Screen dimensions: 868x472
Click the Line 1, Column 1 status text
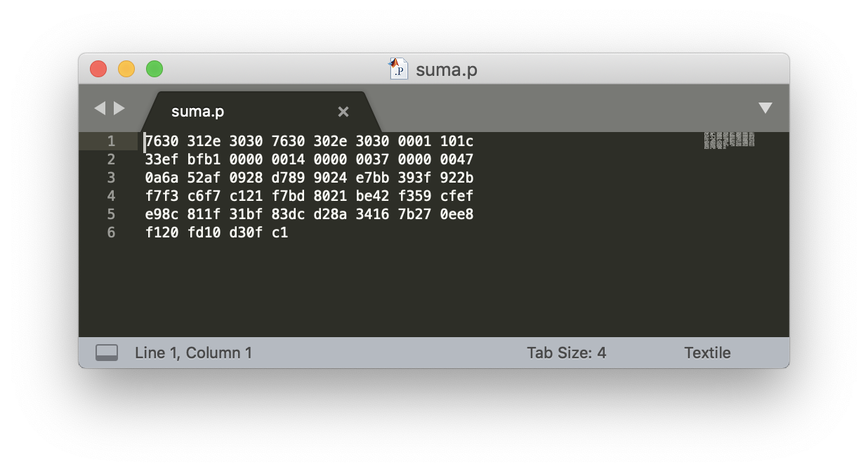(193, 353)
